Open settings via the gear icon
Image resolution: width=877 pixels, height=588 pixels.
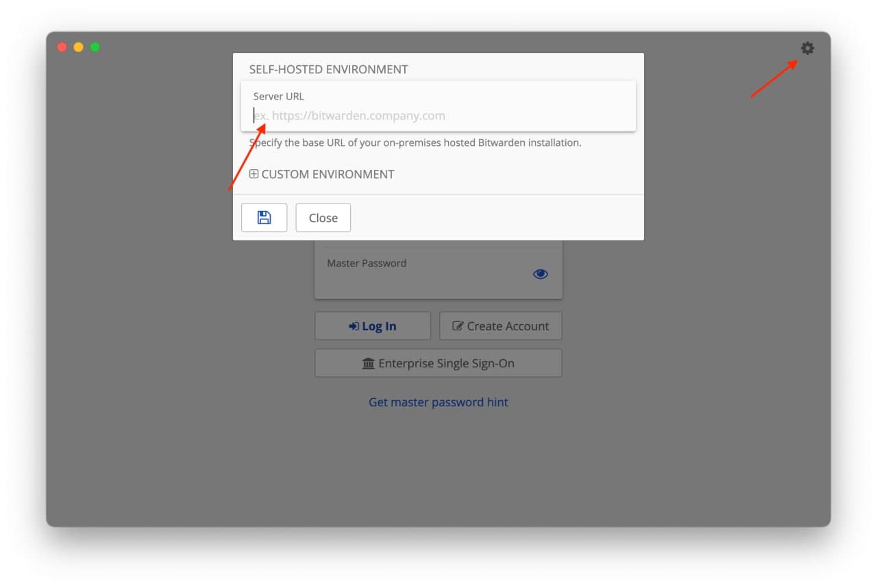pos(808,48)
